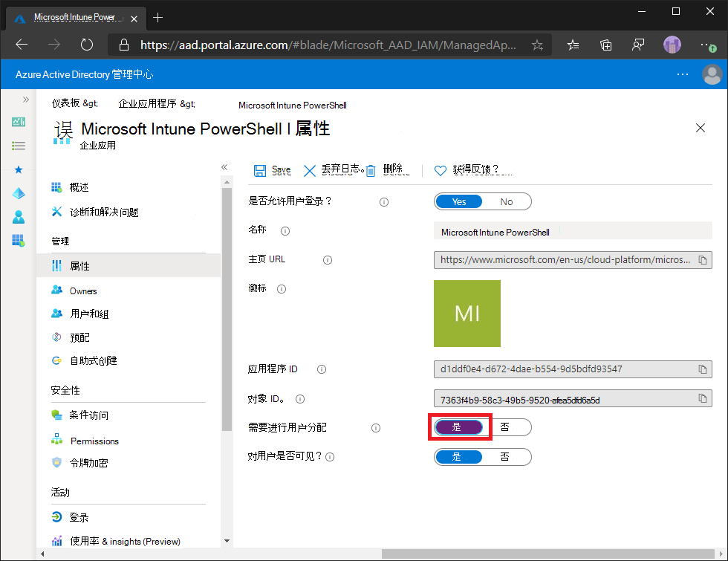
Task: Open browser collections icon
Action: pos(605,45)
